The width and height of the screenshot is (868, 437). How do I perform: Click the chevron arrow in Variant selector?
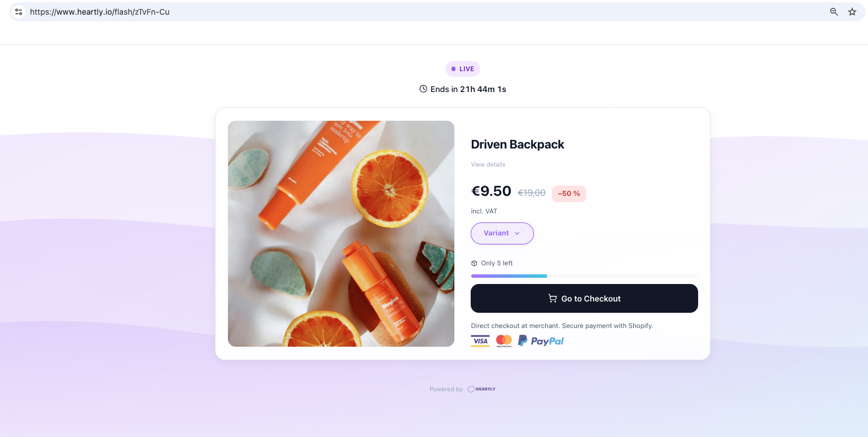[x=517, y=233]
